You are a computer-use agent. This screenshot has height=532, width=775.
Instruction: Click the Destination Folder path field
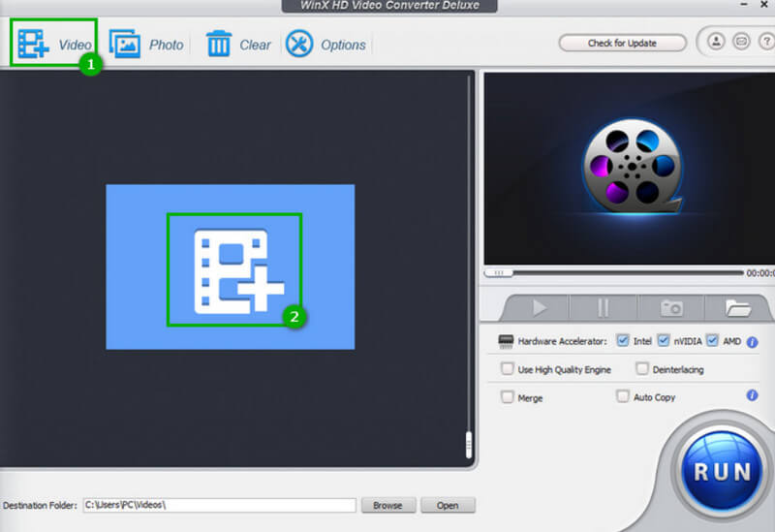coord(218,506)
